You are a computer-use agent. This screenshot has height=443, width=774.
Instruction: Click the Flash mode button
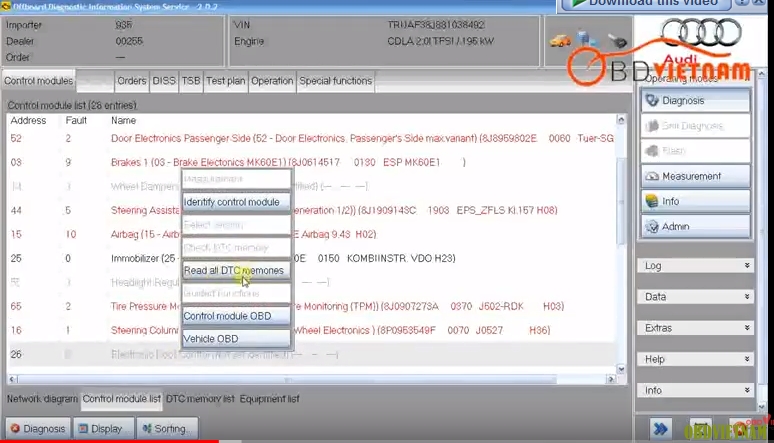click(696, 151)
